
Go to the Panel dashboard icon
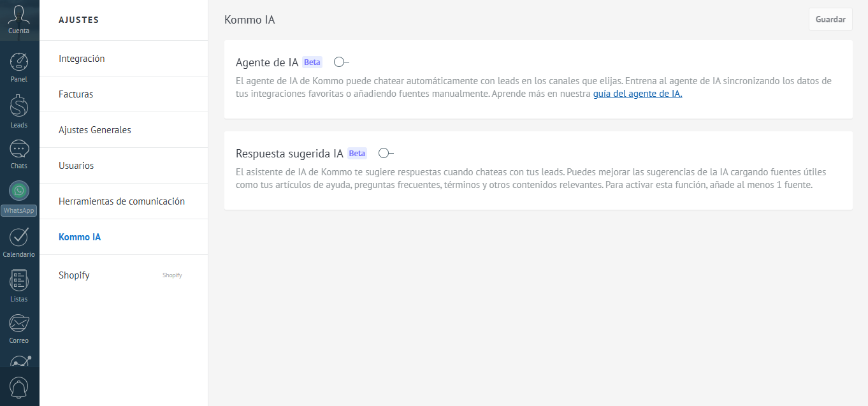point(19,62)
